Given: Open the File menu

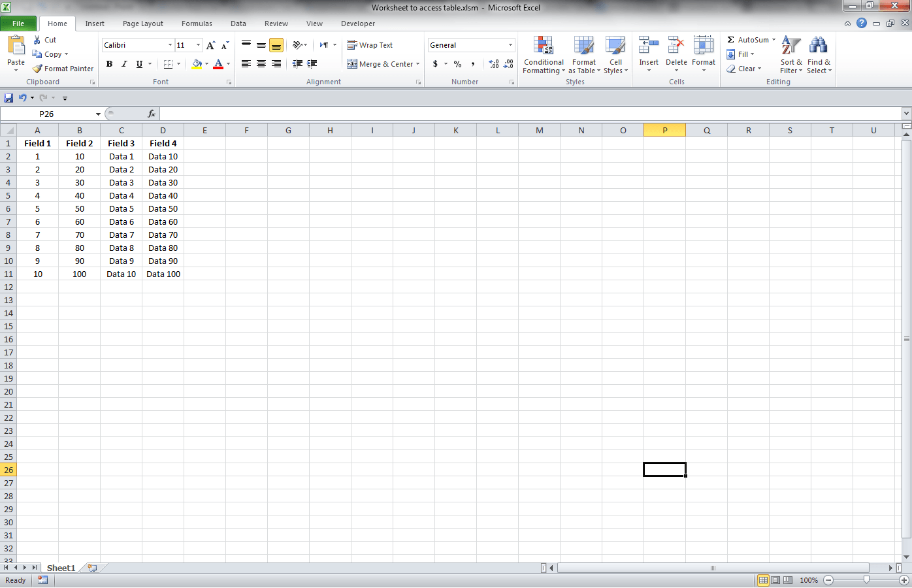Looking at the screenshot, I should pyautogui.click(x=19, y=23).
